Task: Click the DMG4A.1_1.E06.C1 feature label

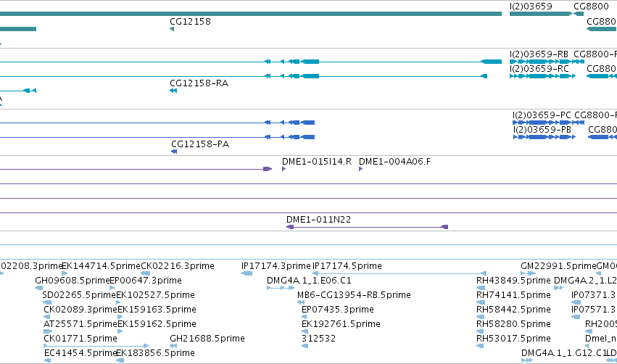Action: click(309, 281)
